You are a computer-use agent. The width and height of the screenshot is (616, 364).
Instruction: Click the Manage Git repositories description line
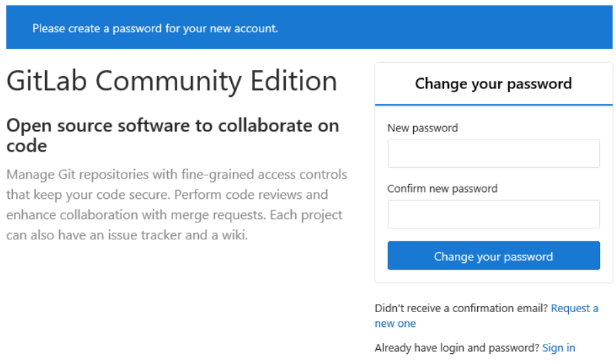(177, 175)
